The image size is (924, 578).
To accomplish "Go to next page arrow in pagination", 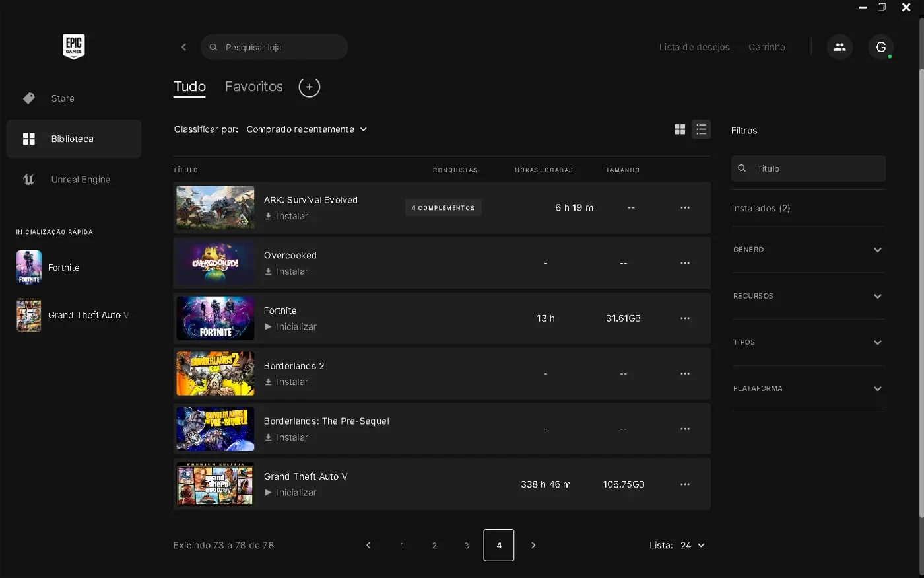I will (533, 545).
